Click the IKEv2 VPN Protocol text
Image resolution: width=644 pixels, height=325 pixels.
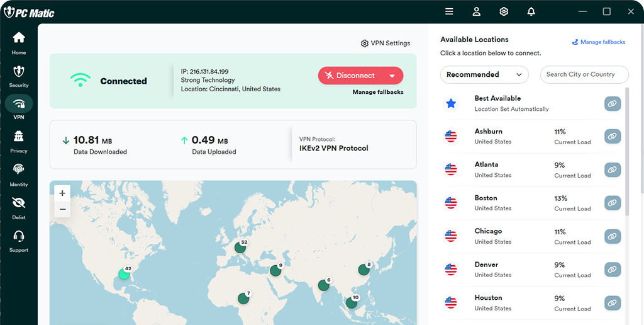[x=334, y=148]
